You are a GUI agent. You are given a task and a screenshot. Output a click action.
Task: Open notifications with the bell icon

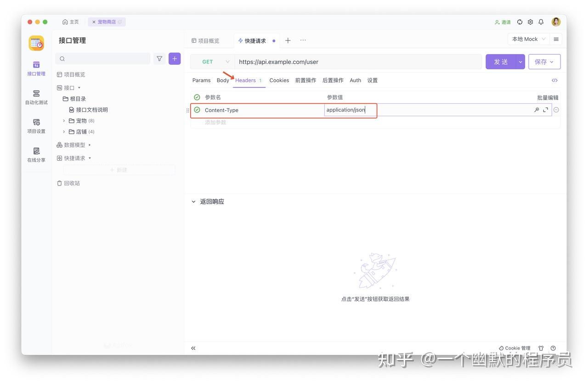[541, 22]
